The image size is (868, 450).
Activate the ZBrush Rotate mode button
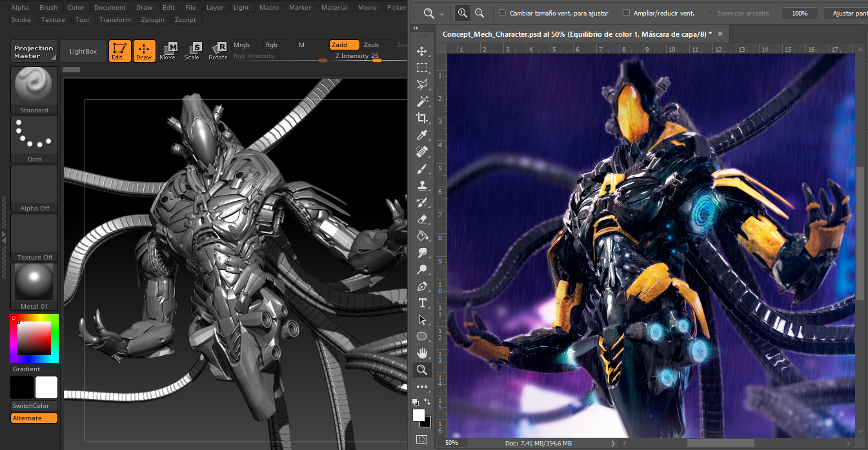(218, 51)
